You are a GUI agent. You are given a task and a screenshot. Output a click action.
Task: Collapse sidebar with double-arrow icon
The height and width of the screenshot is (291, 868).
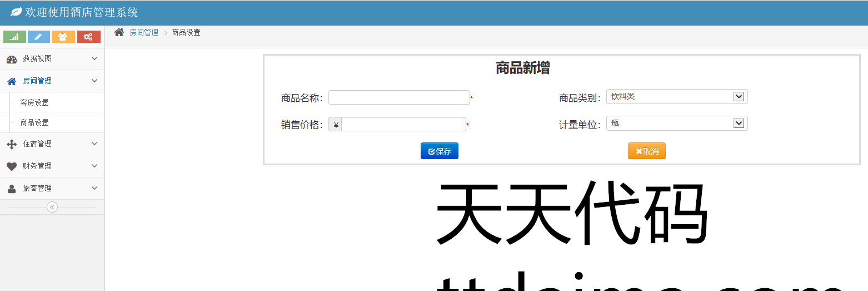pos(52,207)
